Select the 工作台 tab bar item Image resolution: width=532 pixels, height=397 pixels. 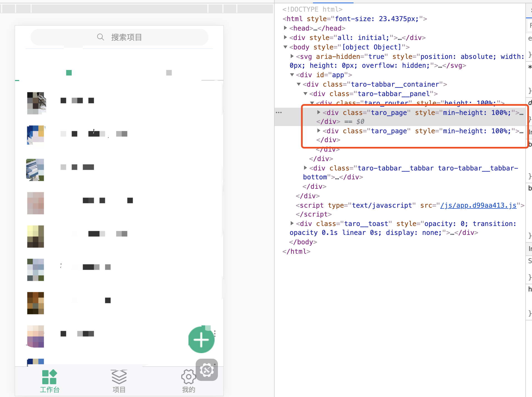pyautogui.click(x=49, y=381)
